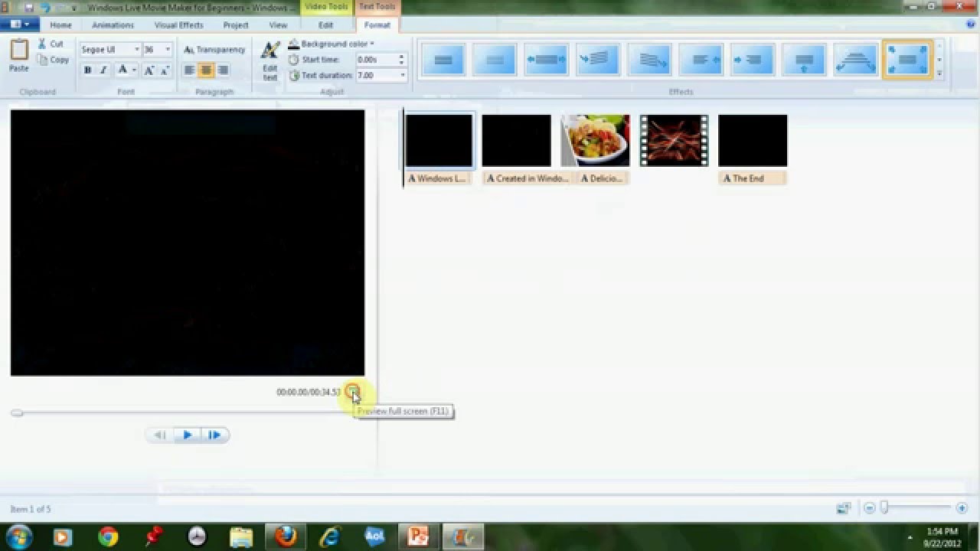Click the Start time spinner arrows

(x=401, y=59)
